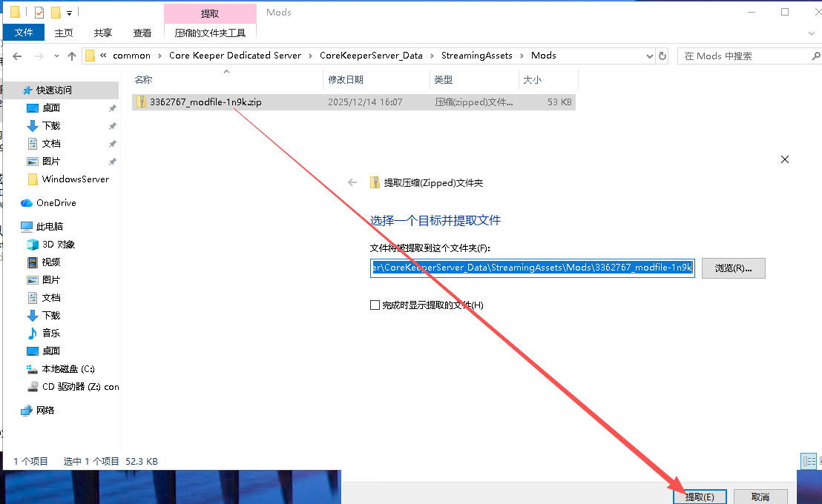Viewport: 822px width, 504px height.
Task: Click the properties icon in quick access toolbar
Action: pos(39,13)
